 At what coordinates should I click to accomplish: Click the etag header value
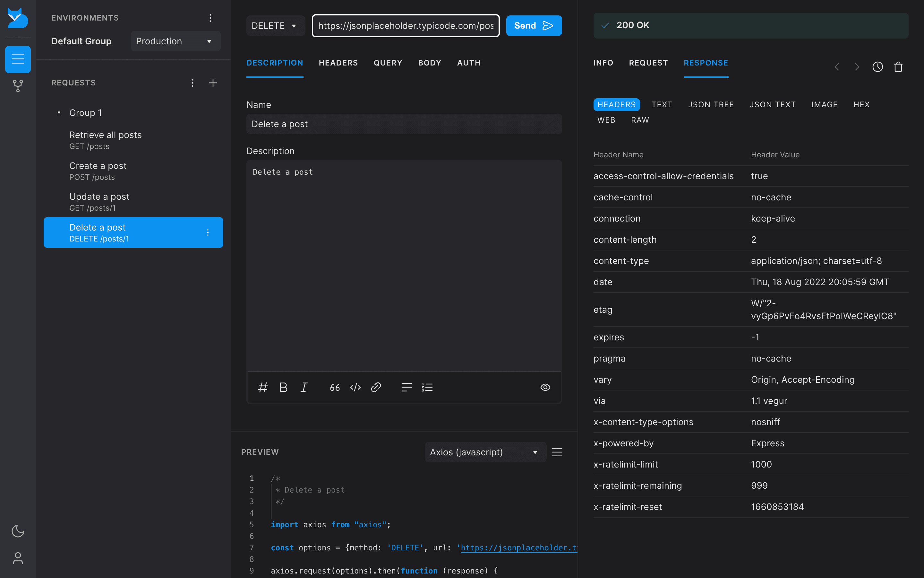823,310
